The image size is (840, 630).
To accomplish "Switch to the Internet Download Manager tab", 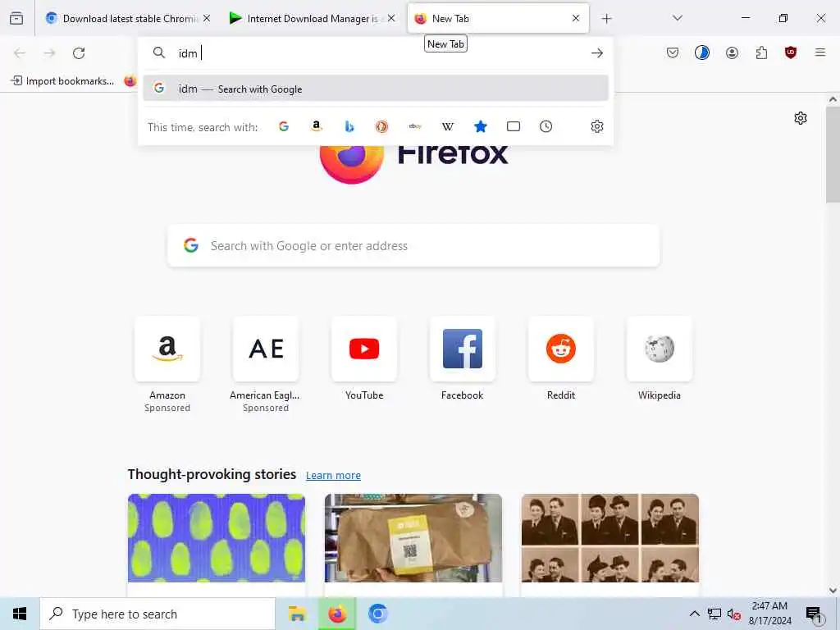I will pos(313,18).
